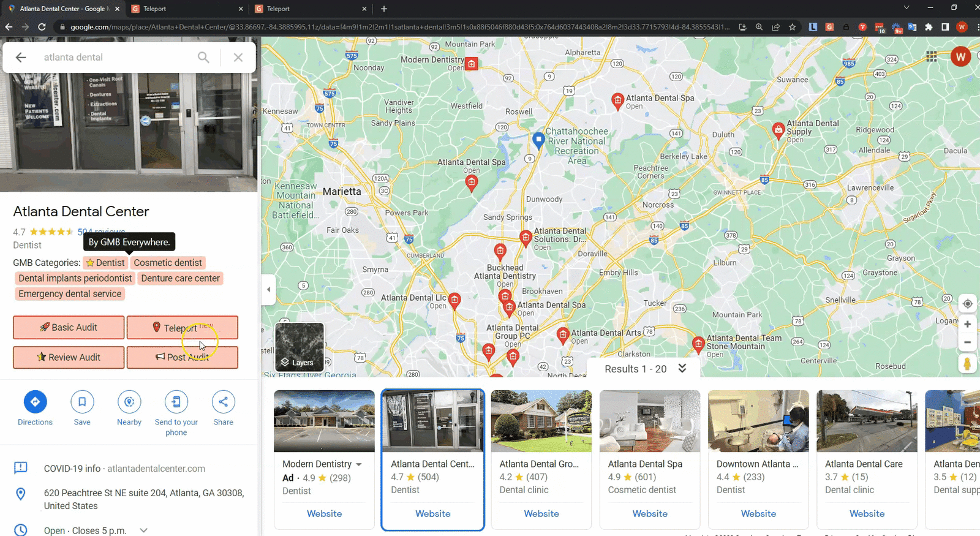
Task: Open Modern Dentistry ad dropdown arrow
Action: click(359, 464)
